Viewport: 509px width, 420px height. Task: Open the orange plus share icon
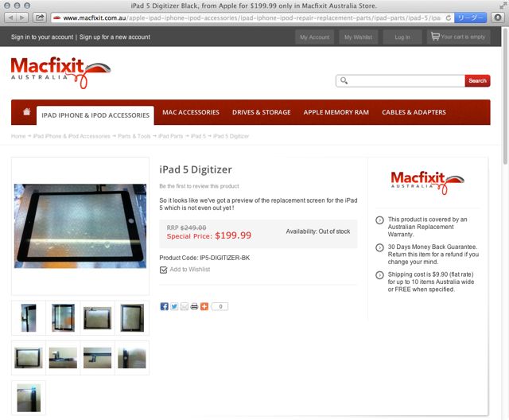pos(204,306)
